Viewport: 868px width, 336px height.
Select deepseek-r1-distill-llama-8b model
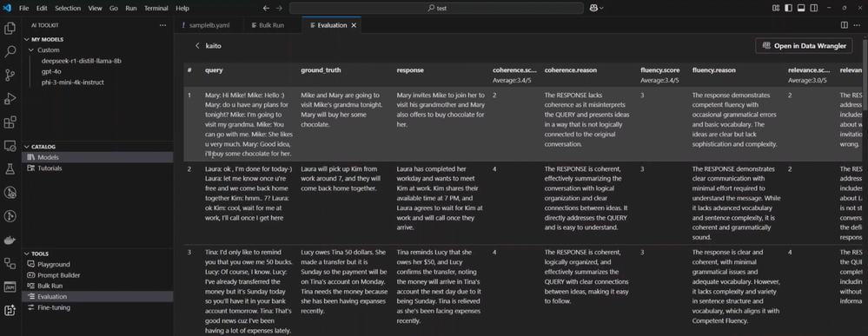click(x=81, y=61)
